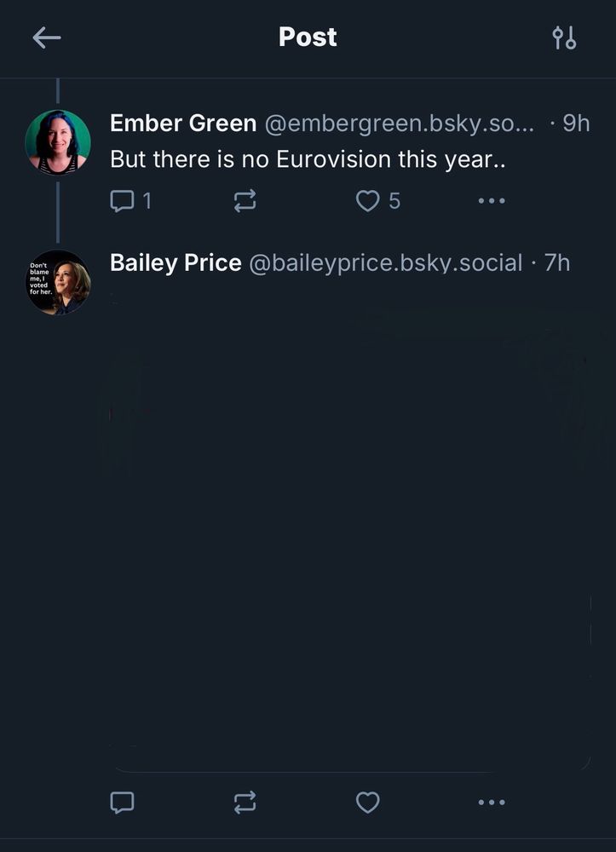
Task: Repost Bailey Price's post
Action: pos(245,803)
